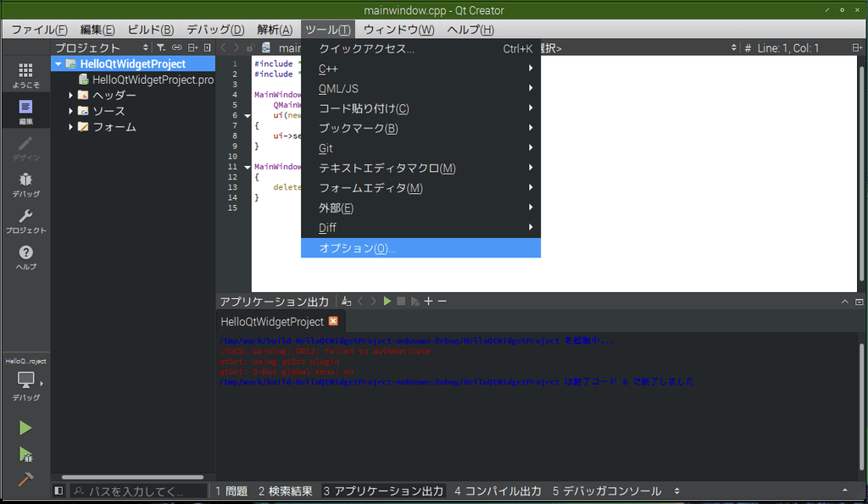Toggle the 1 問題 output pane
Screen dimensions: 868x504
pyautogui.click(x=231, y=490)
